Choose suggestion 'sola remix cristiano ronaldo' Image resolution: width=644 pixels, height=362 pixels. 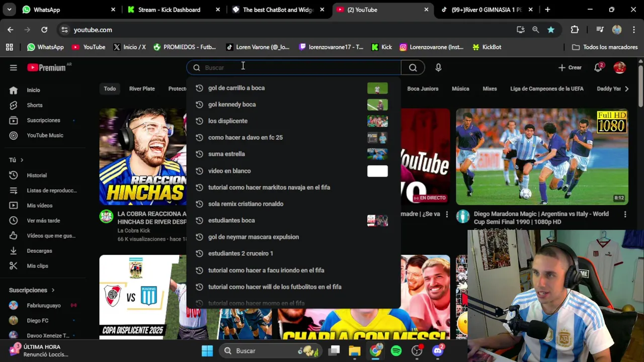click(293, 204)
